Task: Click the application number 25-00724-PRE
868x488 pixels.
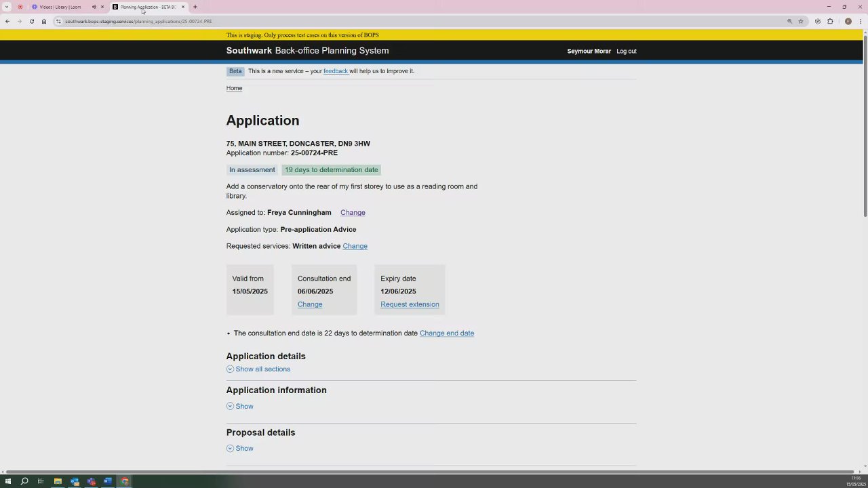Action: [314, 153]
